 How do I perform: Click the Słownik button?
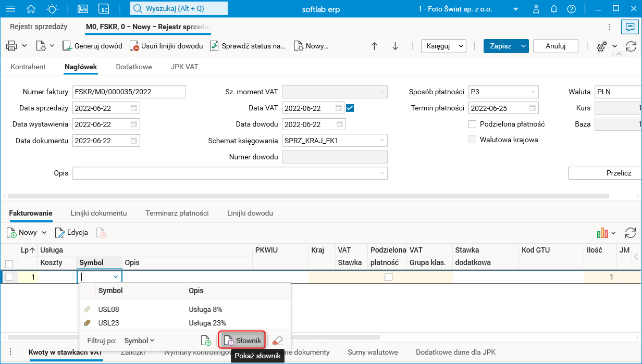tap(242, 341)
